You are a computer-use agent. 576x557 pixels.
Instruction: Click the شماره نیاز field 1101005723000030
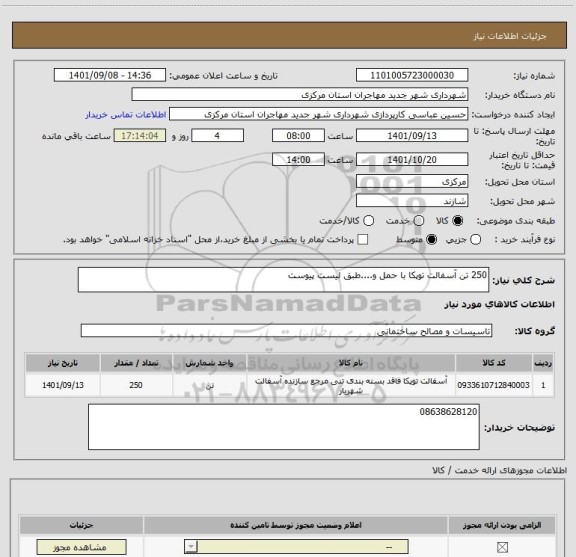pyautogui.click(x=412, y=75)
